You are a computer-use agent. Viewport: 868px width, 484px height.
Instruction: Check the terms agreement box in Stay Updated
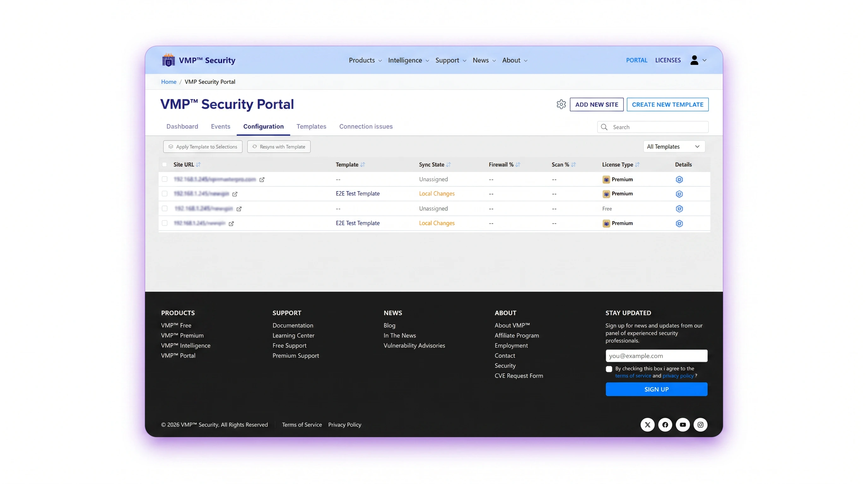click(x=609, y=369)
